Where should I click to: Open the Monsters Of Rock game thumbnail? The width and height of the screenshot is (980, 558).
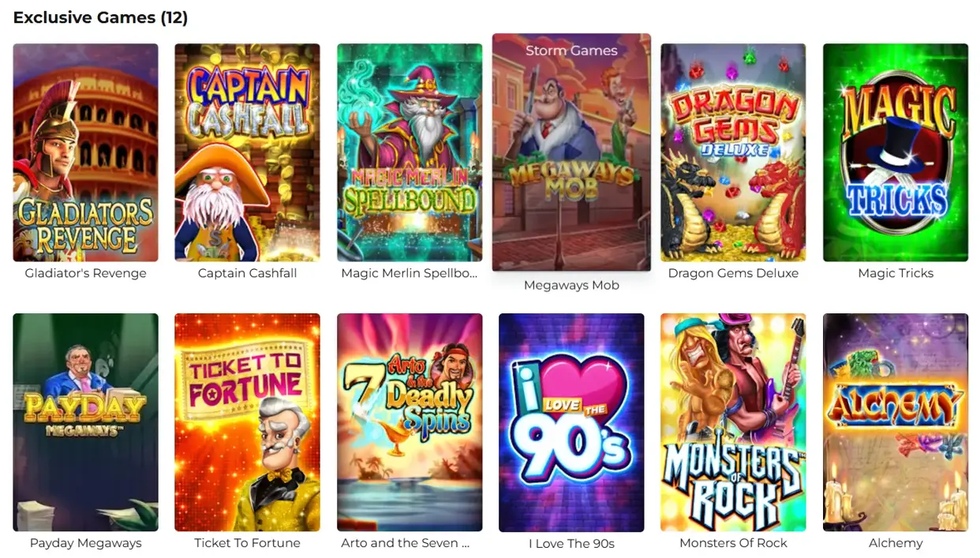click(733, 422)
